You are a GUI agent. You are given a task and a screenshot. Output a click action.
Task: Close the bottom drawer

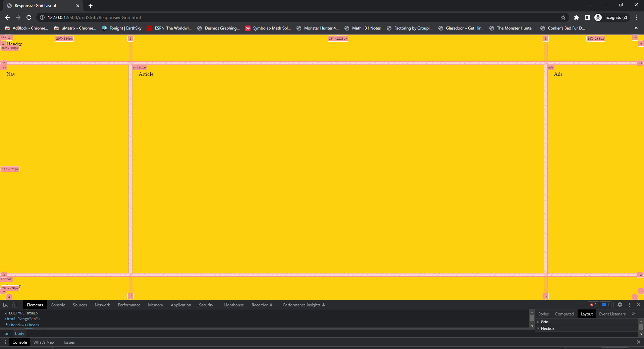click(639, 342)
